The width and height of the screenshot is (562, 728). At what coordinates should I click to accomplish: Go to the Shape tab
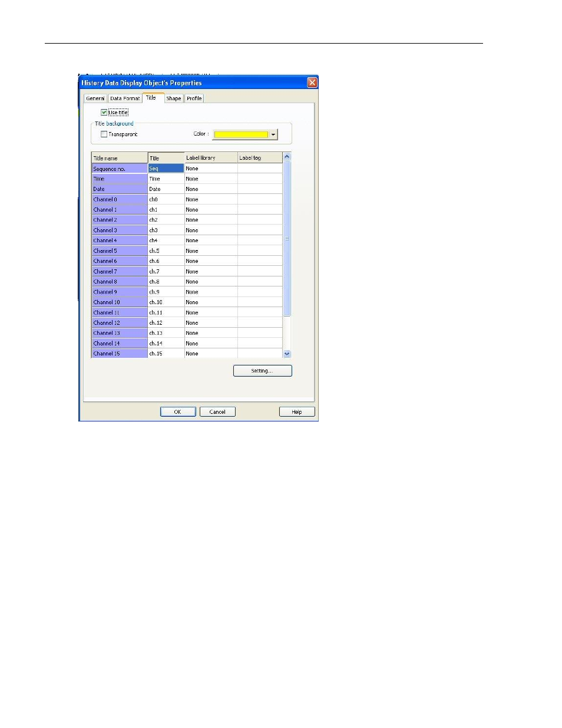(174, 98)
